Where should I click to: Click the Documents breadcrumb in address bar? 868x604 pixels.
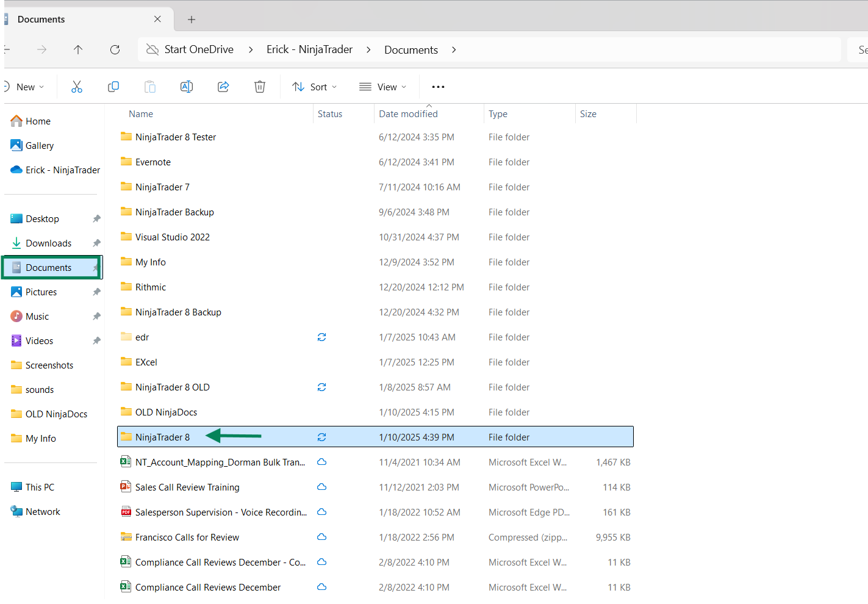[411, 50]
